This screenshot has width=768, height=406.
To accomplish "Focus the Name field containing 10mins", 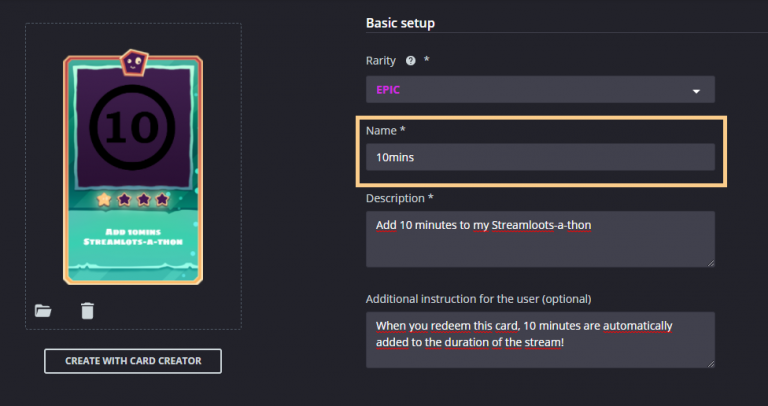I will coord(540,157).
